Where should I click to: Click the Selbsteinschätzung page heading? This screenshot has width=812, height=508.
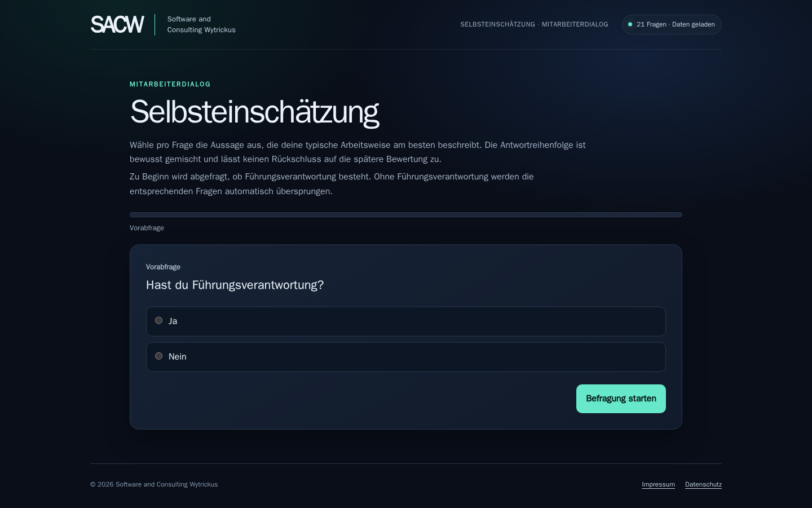point(254,112)
